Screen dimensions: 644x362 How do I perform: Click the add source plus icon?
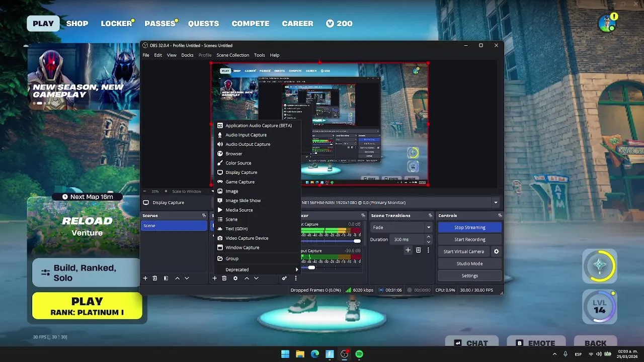[x=214, y=278]
